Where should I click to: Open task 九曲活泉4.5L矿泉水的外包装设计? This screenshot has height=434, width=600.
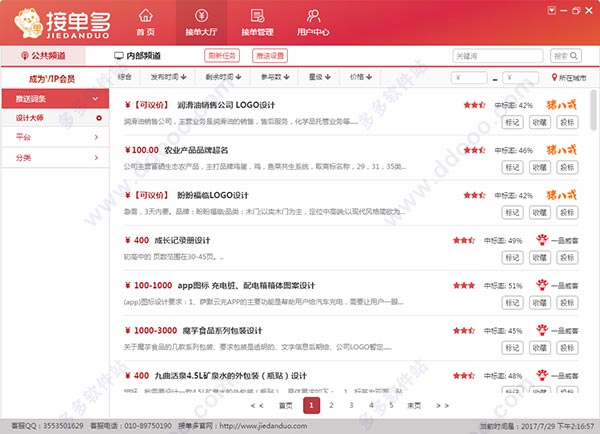(231, 376)
